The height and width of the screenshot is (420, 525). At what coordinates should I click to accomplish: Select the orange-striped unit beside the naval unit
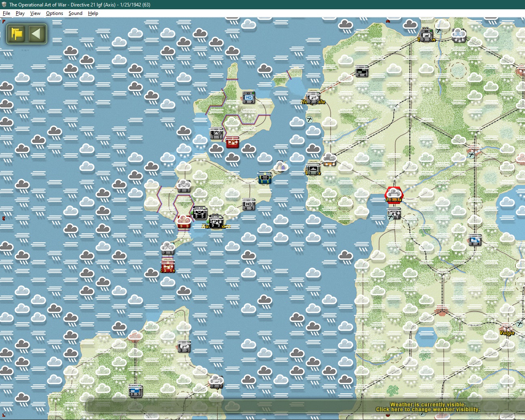coord(329,160)
